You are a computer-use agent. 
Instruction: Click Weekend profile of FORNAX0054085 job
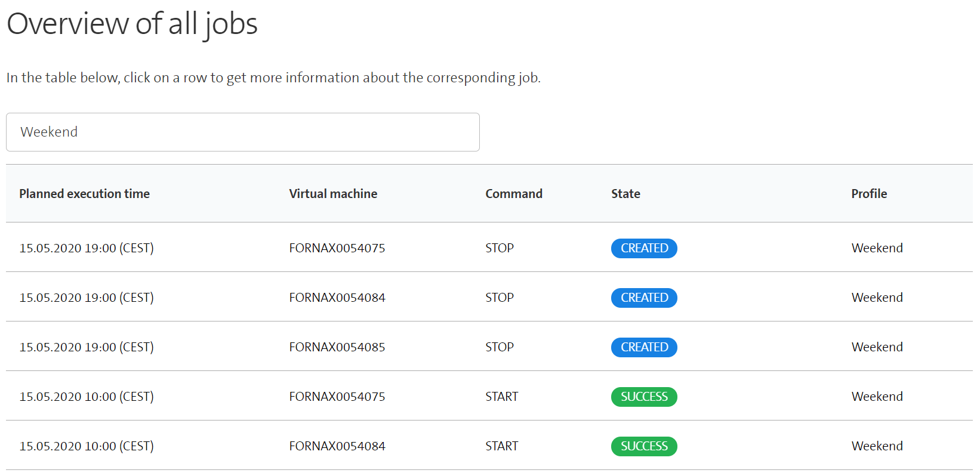tap(877, 347)
